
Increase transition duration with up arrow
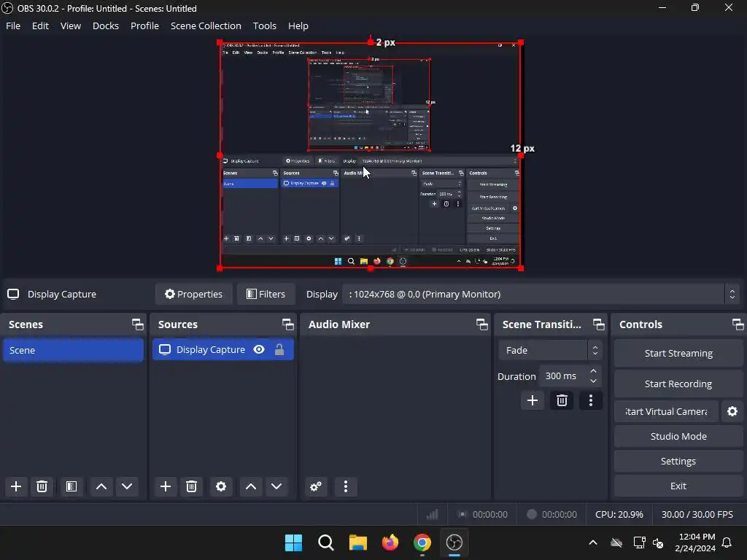(x=593, y=371)
